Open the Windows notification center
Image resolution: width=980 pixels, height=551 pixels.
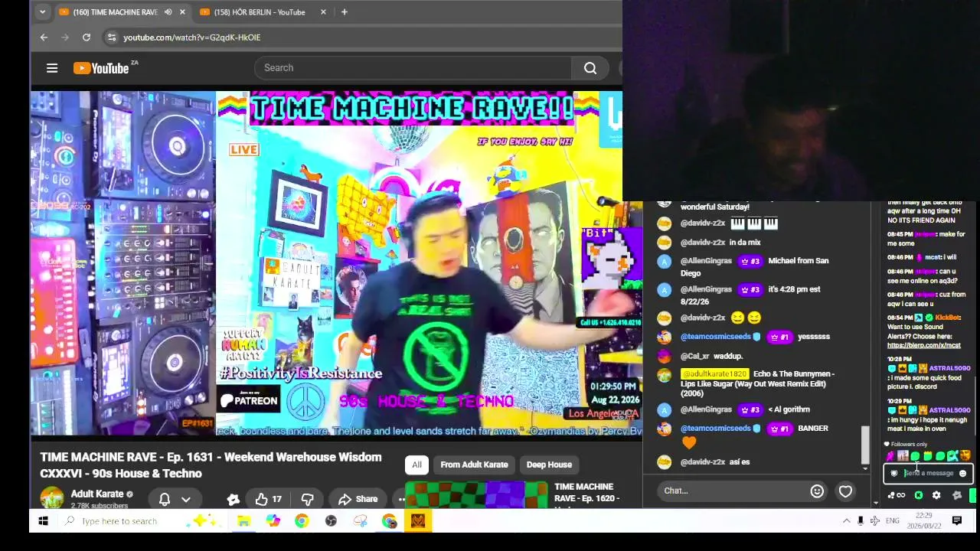click(957, 521)
